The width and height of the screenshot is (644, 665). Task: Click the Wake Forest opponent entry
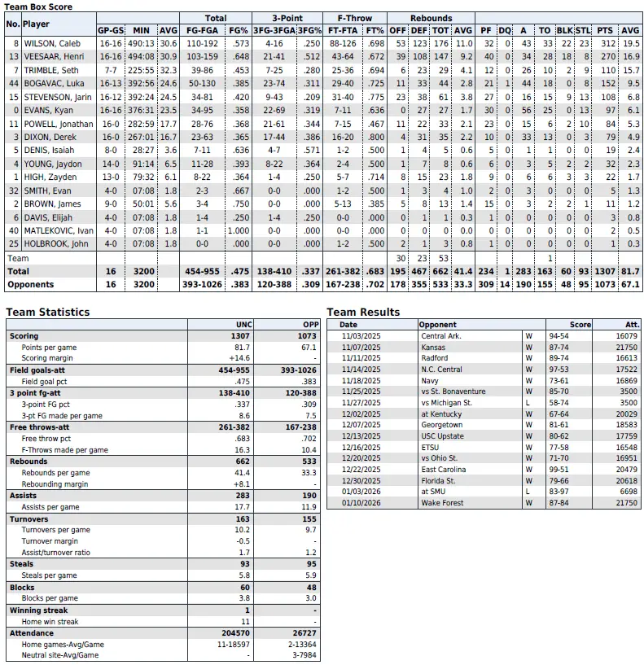[442, 503]
